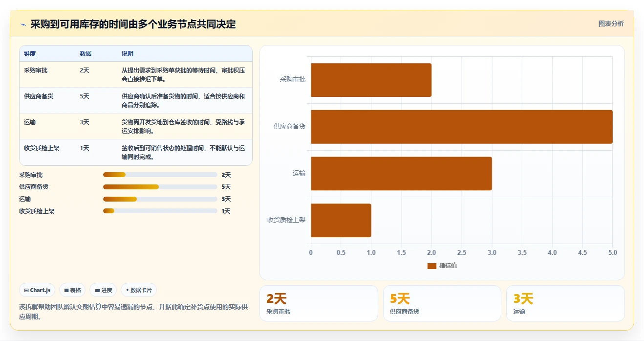Click the 图表分析 label in header
The height and width of the screenshot is (341, 644).
611,23
